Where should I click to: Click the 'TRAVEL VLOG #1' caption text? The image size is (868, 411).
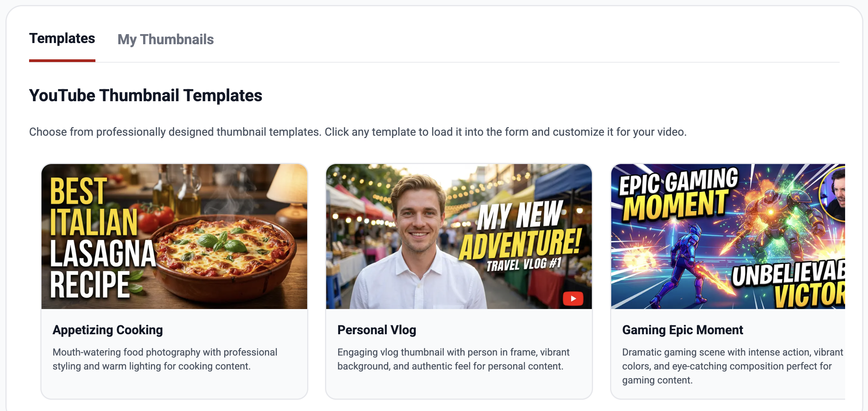pyautogui.click(x=524, y=265)
